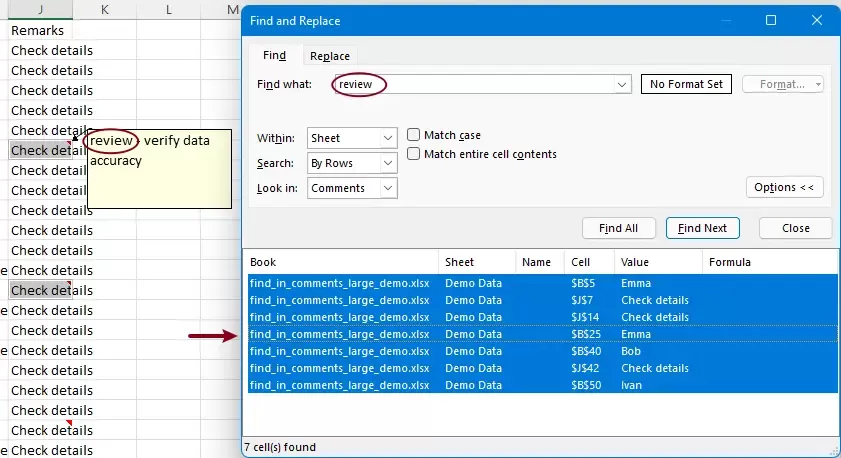Sort results by the Book column header

click(x=341, y=262)
